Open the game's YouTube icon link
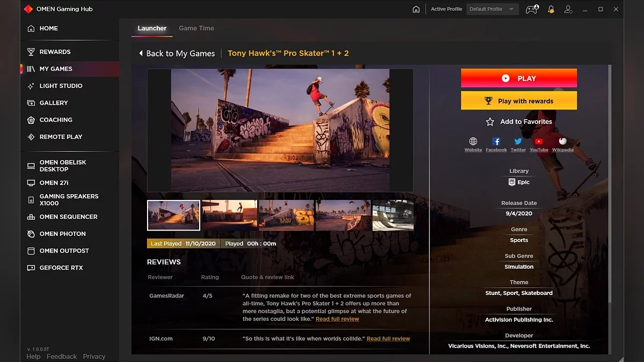 pos(539,142)
